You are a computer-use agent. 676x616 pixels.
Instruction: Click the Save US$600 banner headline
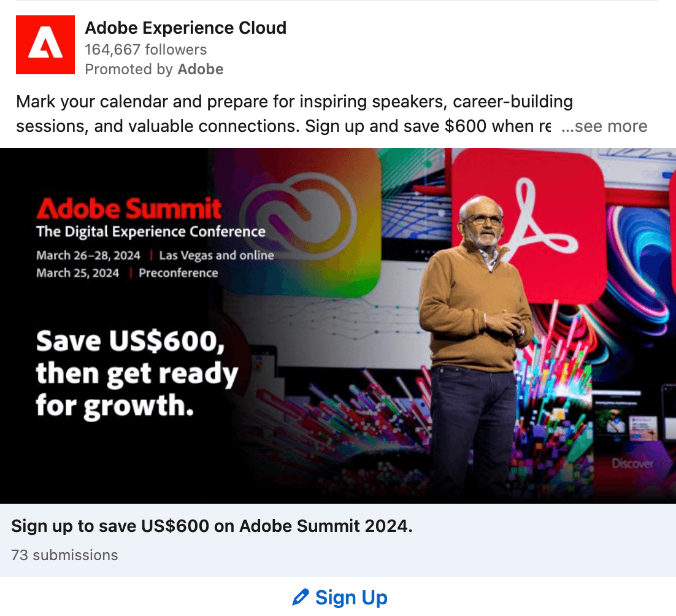[x=137, y=373]
